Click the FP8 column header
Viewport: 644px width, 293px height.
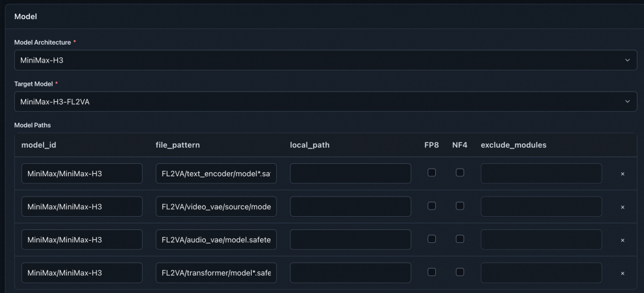431,145
